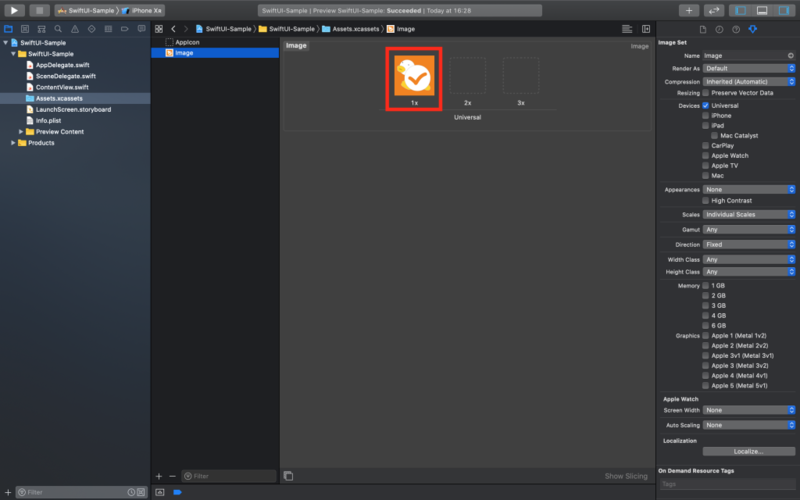Show the Project navigator
This screenshot has width=800, height=500.
click(x=8, y=29)
